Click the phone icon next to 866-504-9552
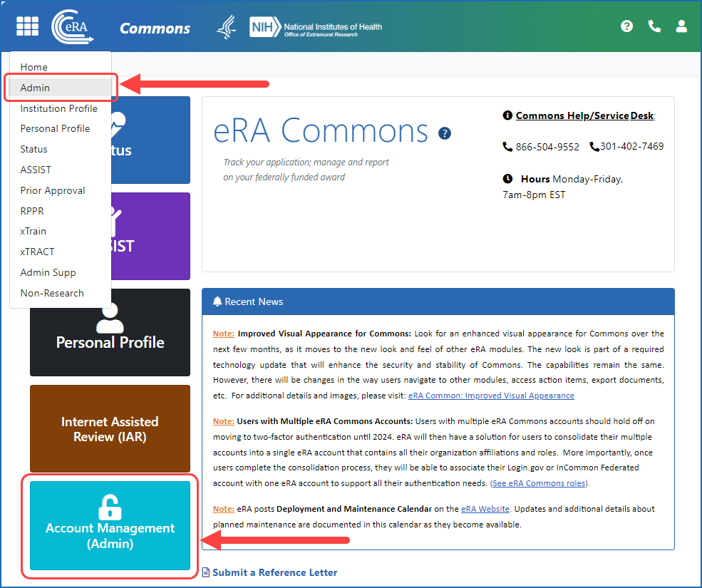Image resolution: width=702 pixels, height=588 pixels. [507, 146]
